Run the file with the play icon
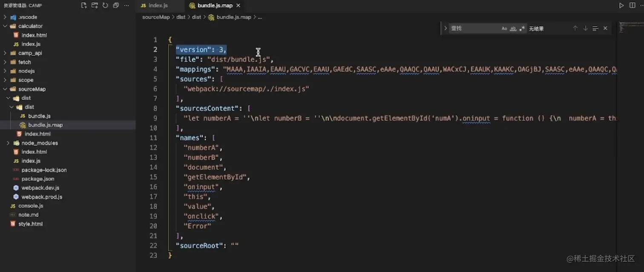The image size is (644, 272). pyautogui.click(x=621, y=6)
